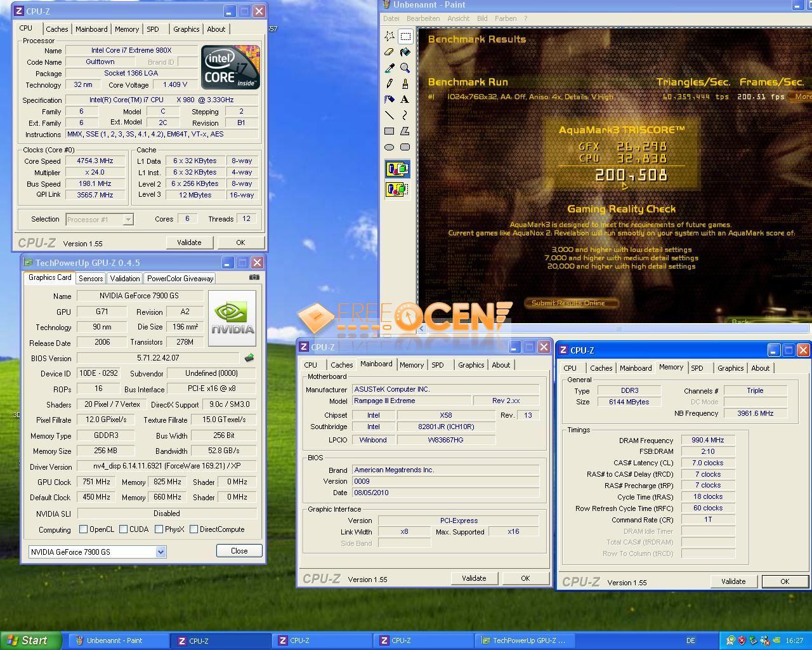Click OK in the Mainboard CPU-Z window
Viewport: 812px width, 650px height.
coord(525,578)
